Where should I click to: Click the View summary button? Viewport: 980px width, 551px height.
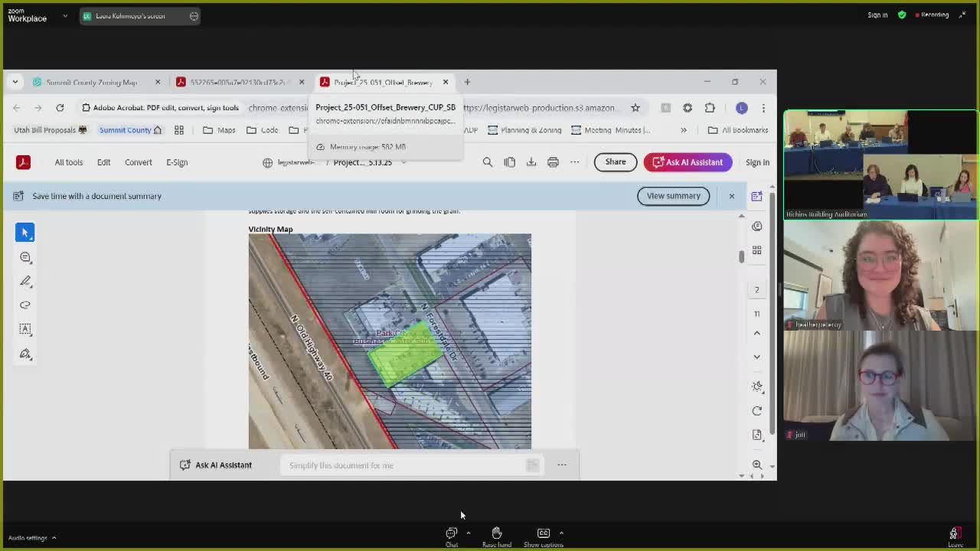(673, 196)
